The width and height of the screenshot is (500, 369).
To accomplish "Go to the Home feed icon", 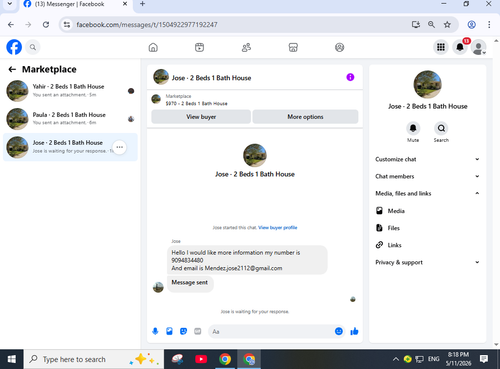I will [153, 47].
